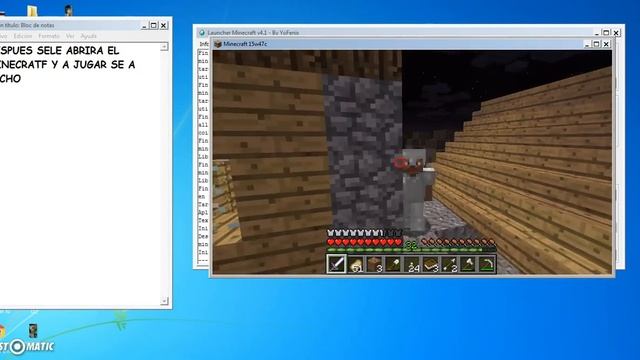Click the desktop shortcut icon above the MATIC watermark
Viewport: 640px width, 360px height.
coord(33,330)
